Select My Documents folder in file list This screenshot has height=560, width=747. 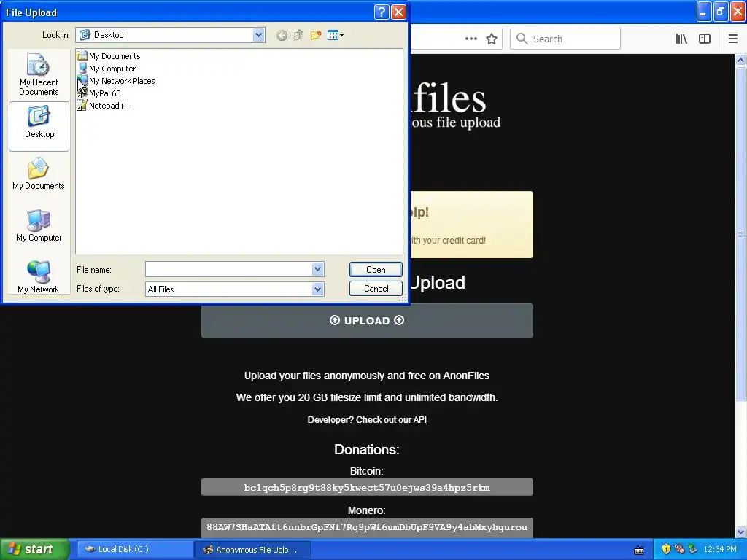109,55
